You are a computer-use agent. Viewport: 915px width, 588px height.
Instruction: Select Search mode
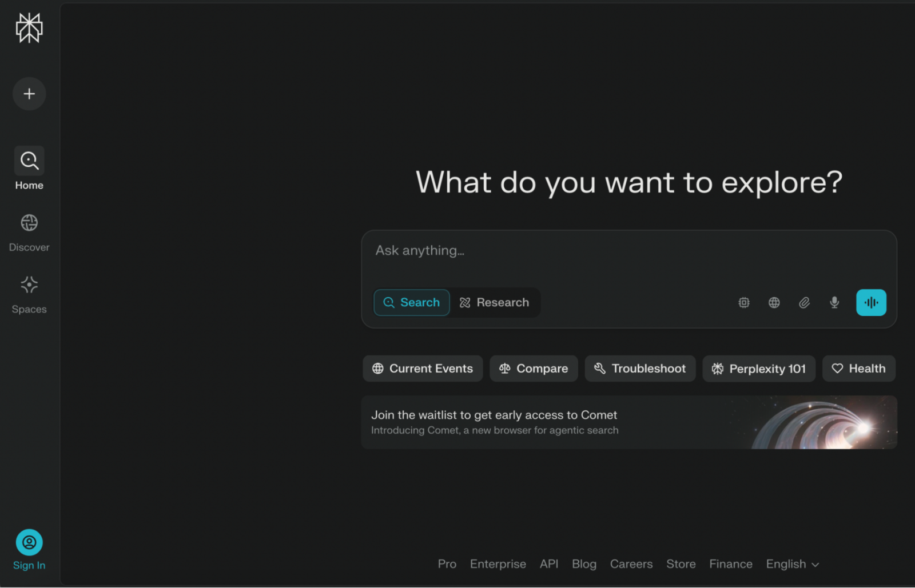coord(412,303)
